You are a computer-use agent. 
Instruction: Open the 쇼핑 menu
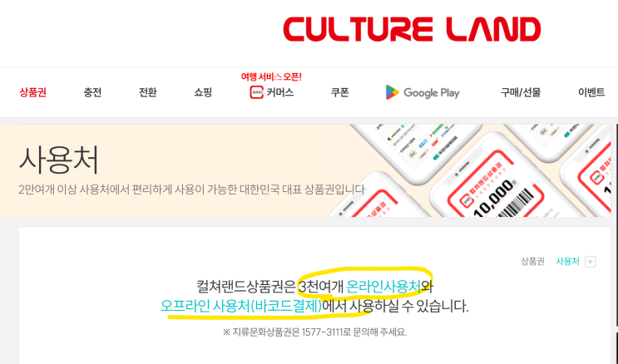click(203, 92)
